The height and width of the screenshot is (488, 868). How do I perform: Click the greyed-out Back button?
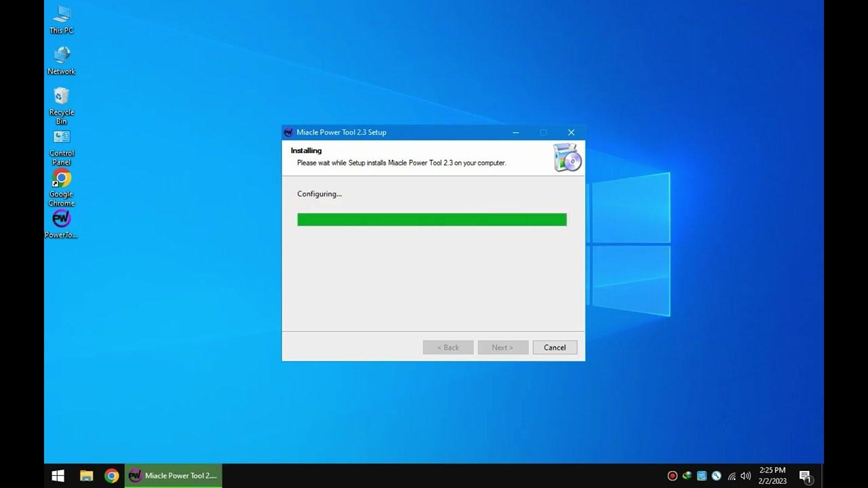(x=448, y=348)
